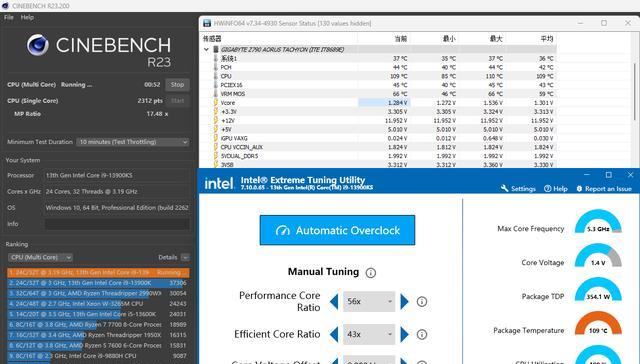Minimize the Intel XTU window
Viewport: 640px width, 364px height.
[587, 175]
